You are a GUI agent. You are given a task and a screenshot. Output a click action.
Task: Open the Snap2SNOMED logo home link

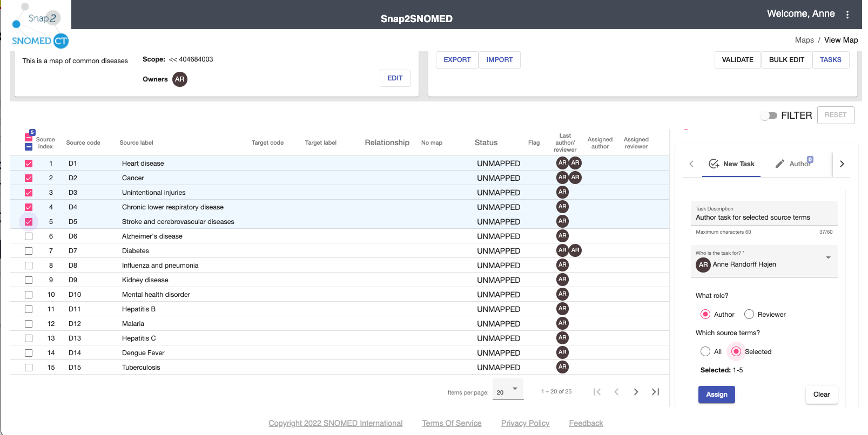pyautogui.click(x=40, y=25)
